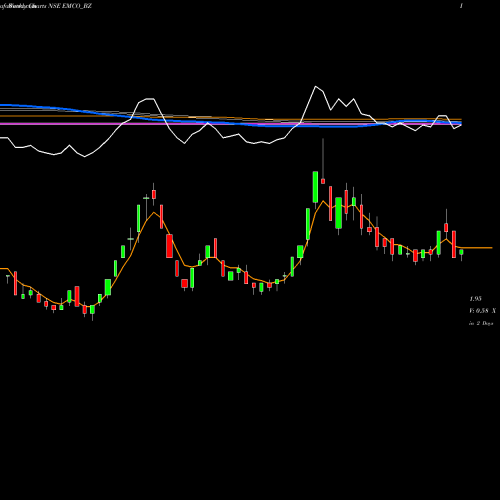500x500 pixels.
Task: Click the last green candlestick on the right
Action: (x=461, y=252)
